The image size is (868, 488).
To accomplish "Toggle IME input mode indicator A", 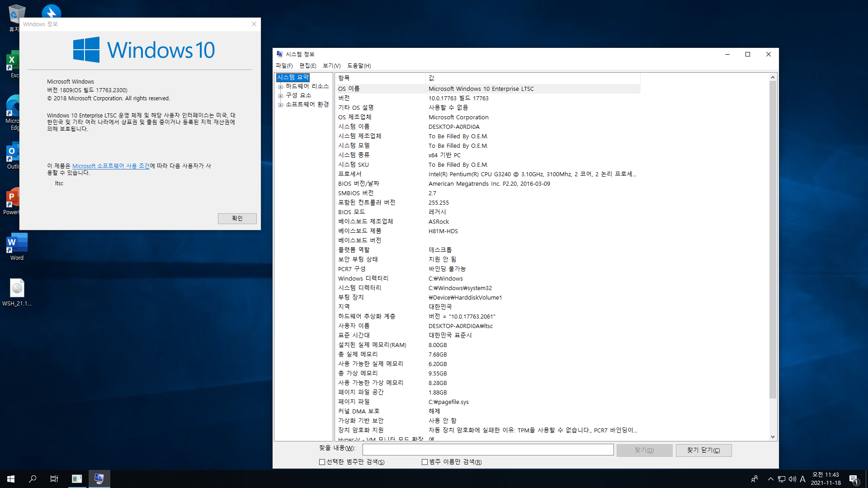I will pyautogui.click(x=803, y=479).
